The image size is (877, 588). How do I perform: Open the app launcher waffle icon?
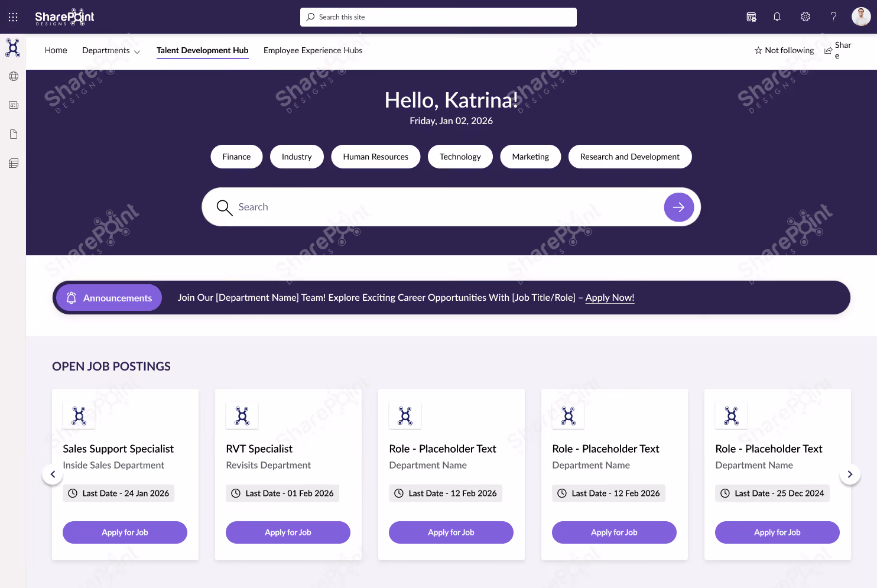pos(13,17)
